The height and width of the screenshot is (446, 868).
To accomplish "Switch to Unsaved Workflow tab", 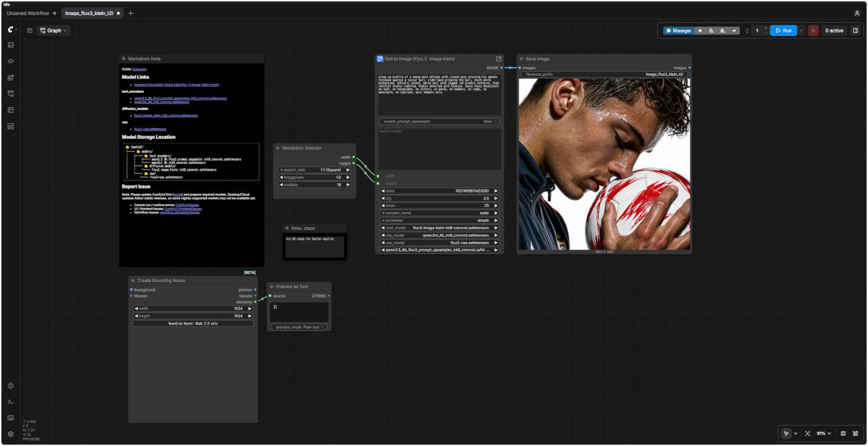I will (x=28, y=13).
